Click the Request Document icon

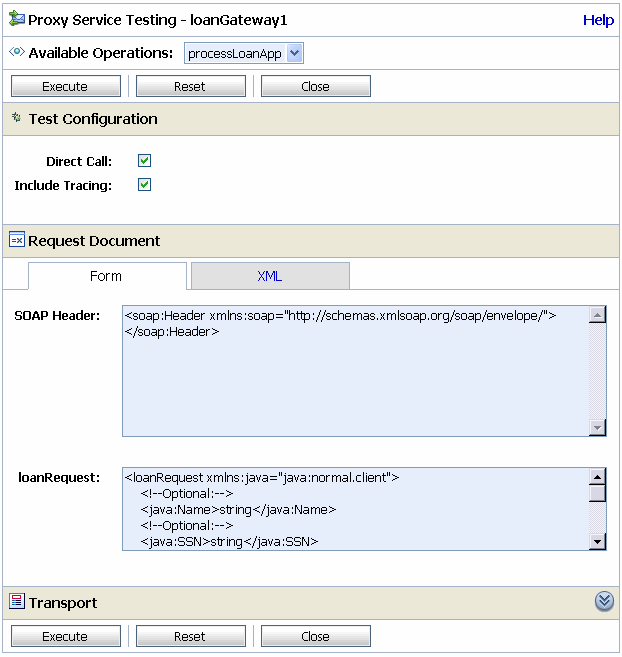(17, 239)
